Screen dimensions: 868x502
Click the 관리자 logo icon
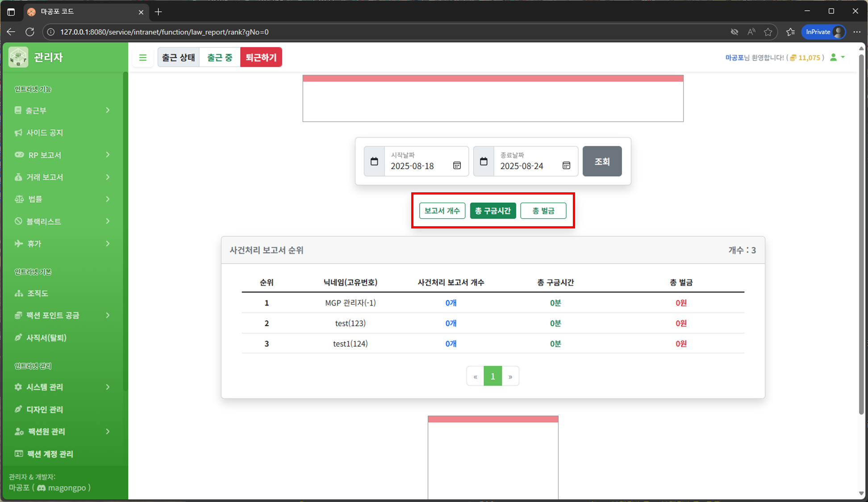[18, 57]
